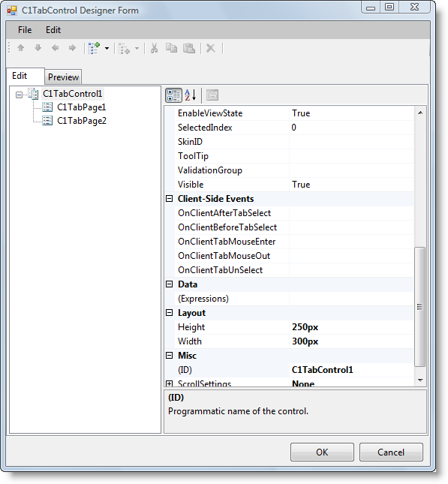Click the (Expressions) property row

[x=294, y=299]
